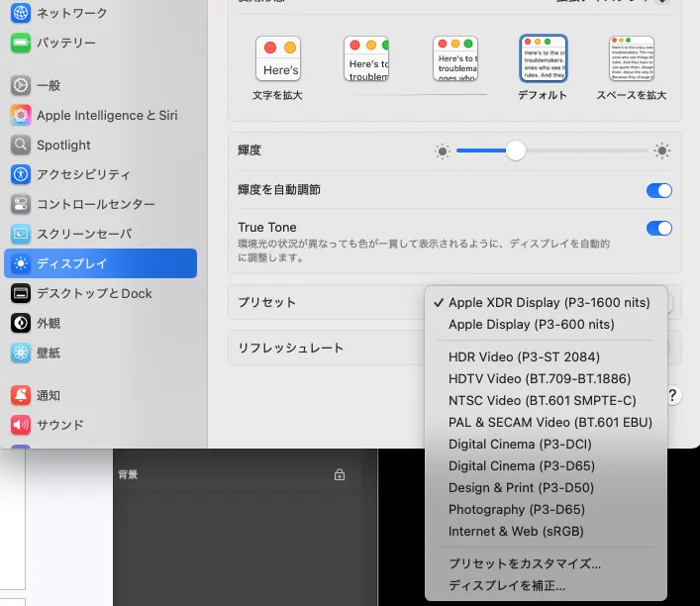Click the lock icon on 背景 layer
Image resolution: width=700 pixels, height=606 pixels.
[x=340, y=474]
